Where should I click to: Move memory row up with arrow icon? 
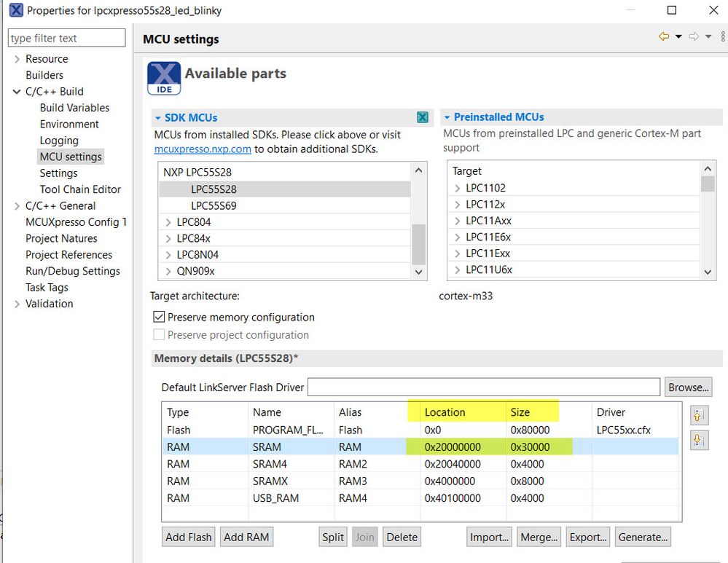(x=699, y=415)
